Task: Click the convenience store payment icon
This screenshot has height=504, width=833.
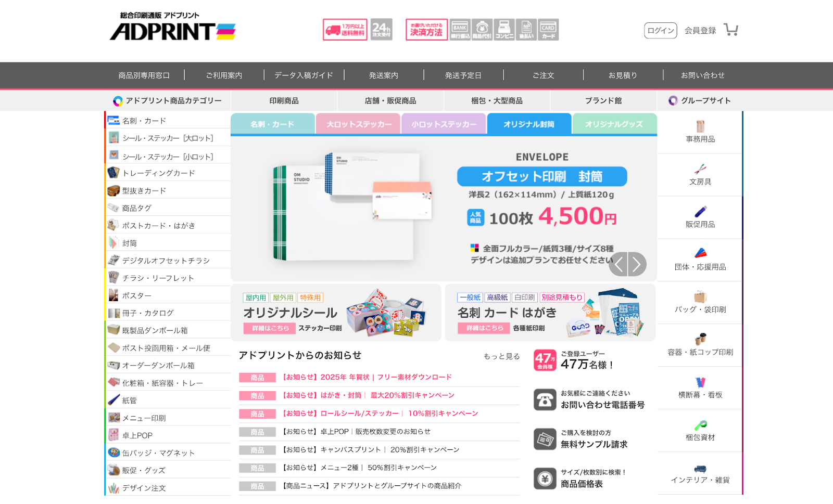Action: click(x=504, y=30)
